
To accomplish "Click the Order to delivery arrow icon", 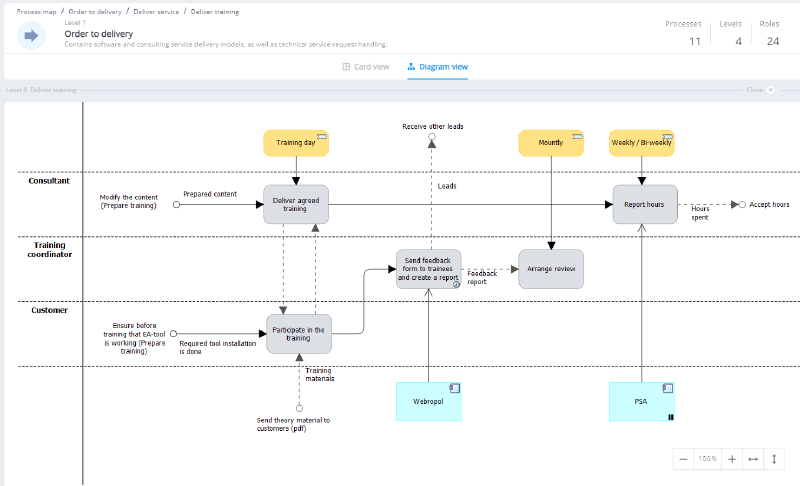I will click(x=31, y=36).
